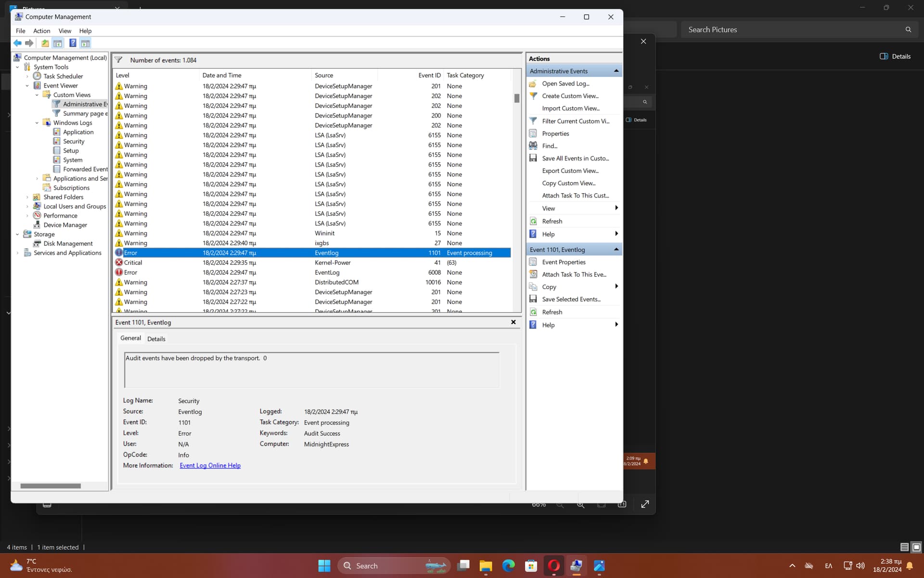This screenshot has width=924, height=578.
Task: Click the blue Help toolbar icon
Action: pyautogui.click(x=73, y=43)
